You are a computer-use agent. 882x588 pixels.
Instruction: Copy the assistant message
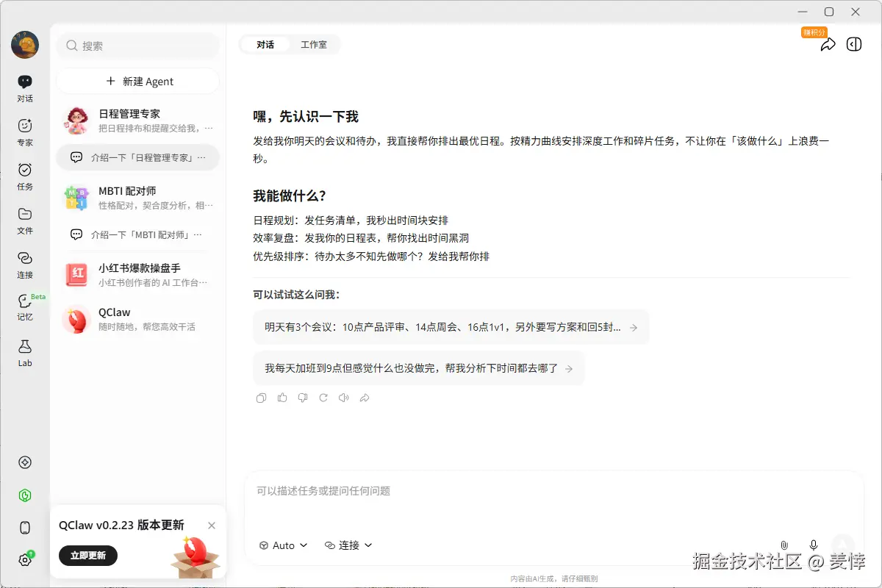[x=261, y=398]
